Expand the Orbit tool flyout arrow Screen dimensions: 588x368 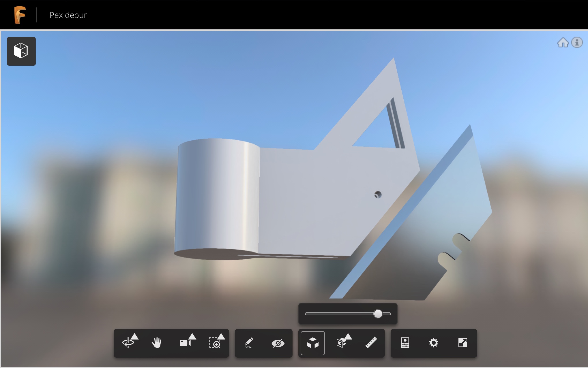pos(136,337)
